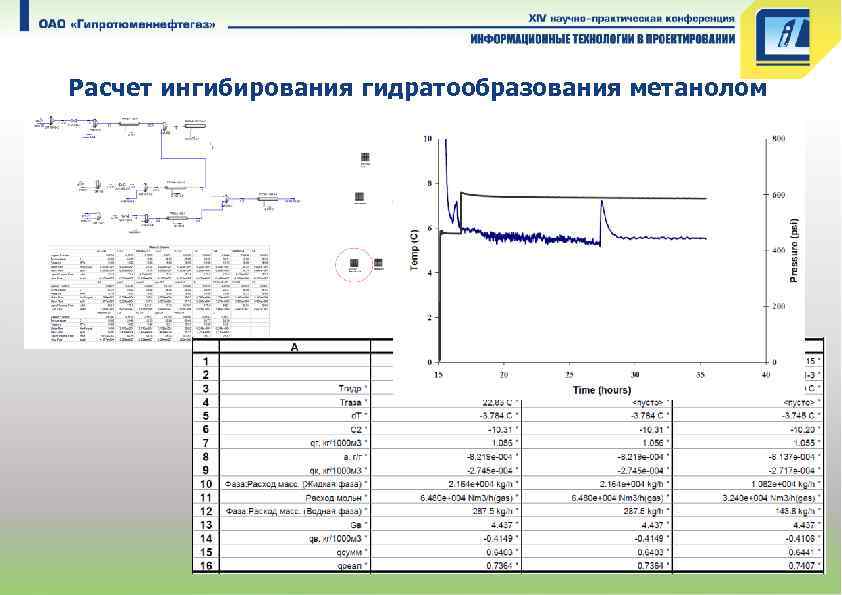The width and height of the screenshot is (842, 595).
Task: Click the black pressure curve's flat plateau
Action: coord(583,198)
